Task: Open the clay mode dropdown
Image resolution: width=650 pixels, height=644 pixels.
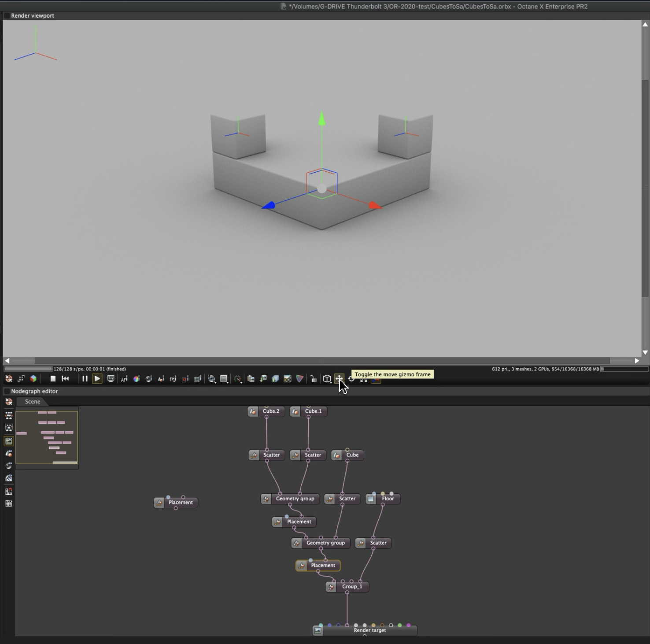Action: click(212, 379)
